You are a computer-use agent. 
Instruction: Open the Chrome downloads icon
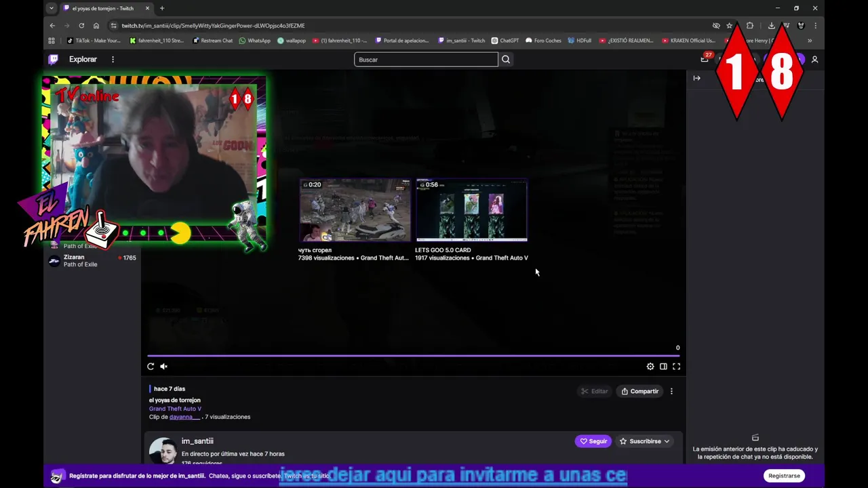point(771,26)
